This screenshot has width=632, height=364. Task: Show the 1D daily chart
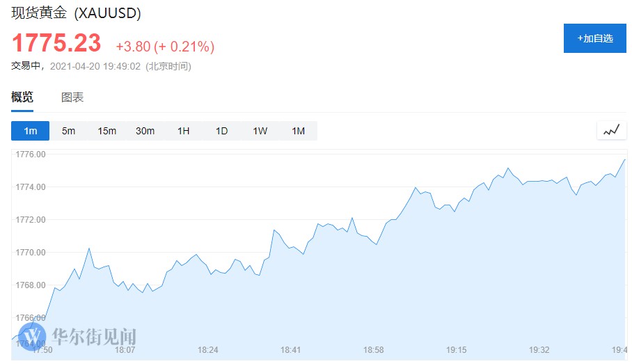221,131
